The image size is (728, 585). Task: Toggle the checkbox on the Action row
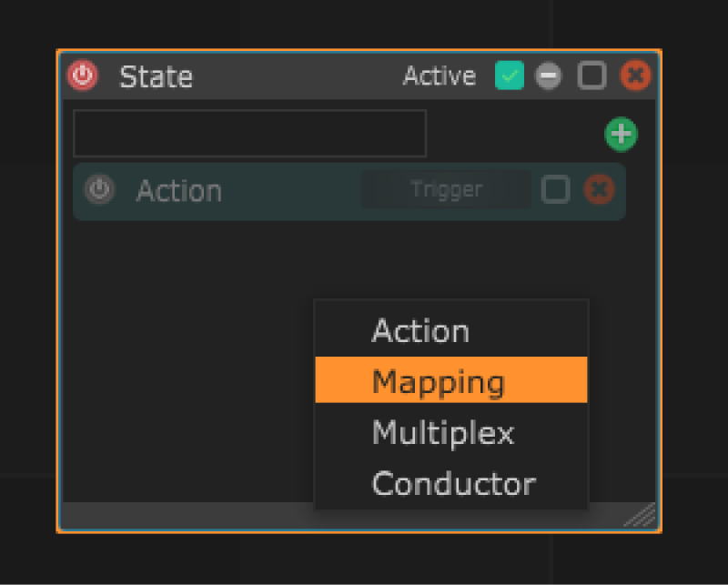click(555, 190)
